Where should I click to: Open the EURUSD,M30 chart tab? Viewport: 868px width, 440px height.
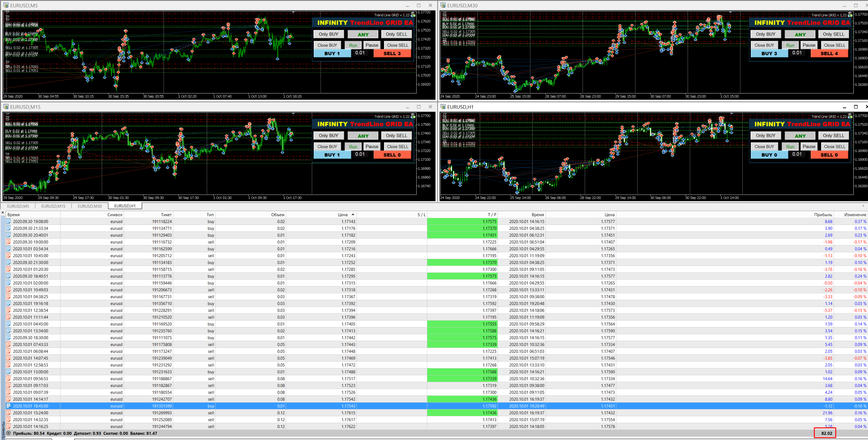[90, 206]
